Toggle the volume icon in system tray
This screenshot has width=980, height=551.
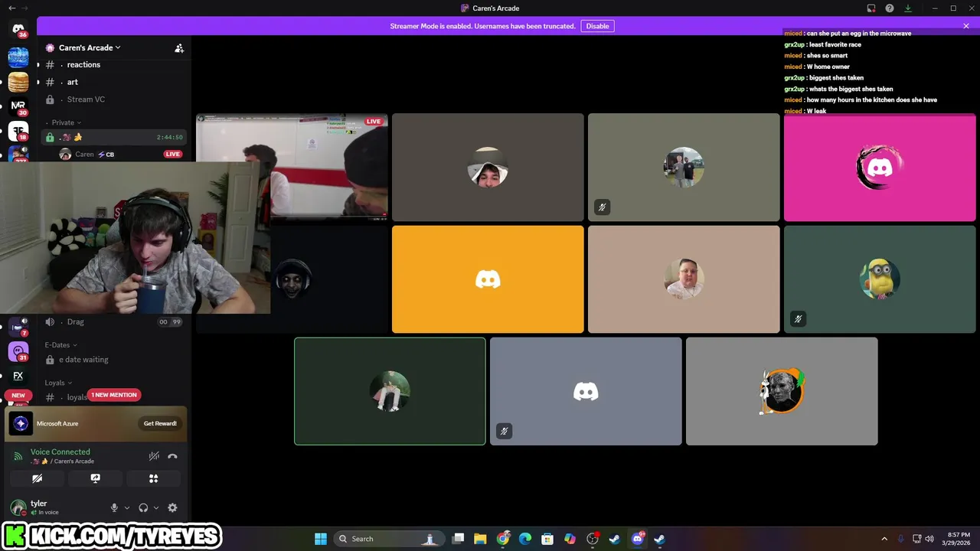(929, 539)
